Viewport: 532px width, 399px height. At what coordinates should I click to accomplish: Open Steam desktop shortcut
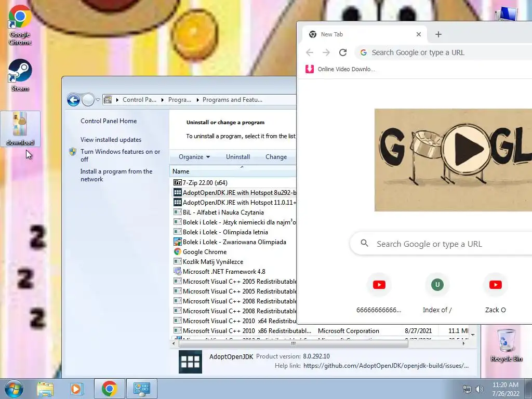click(x=20, y=75)
